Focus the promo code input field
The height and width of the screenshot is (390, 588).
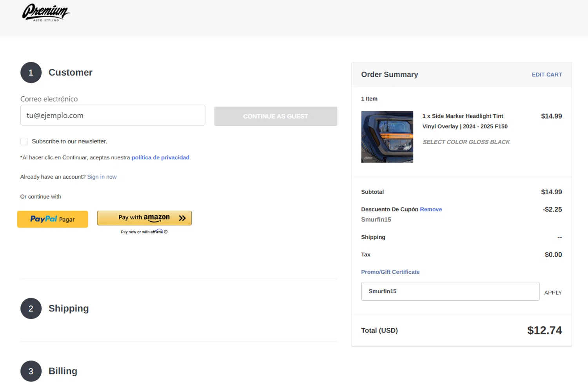click(x=450, y=291)
